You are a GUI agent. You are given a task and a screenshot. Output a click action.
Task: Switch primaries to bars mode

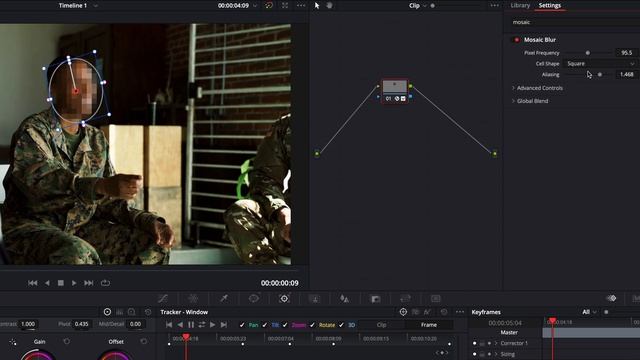point(120,312)
